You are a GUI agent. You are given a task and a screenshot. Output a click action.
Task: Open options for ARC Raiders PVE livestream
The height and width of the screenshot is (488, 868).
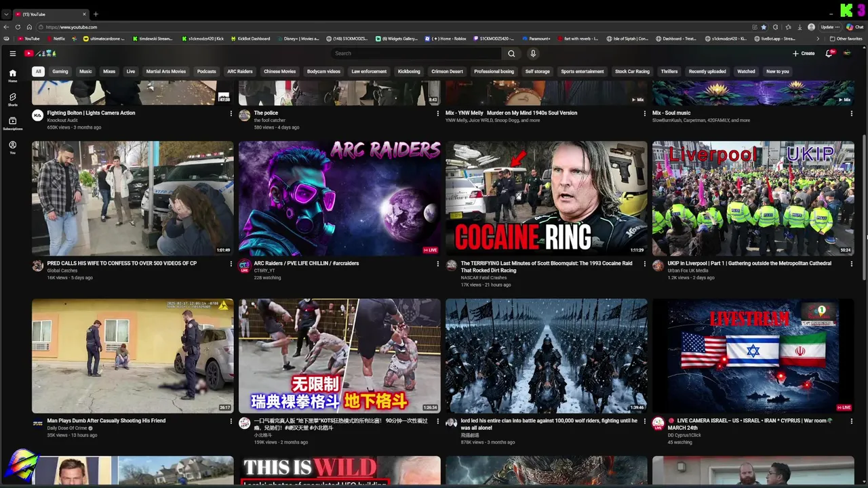437,264
